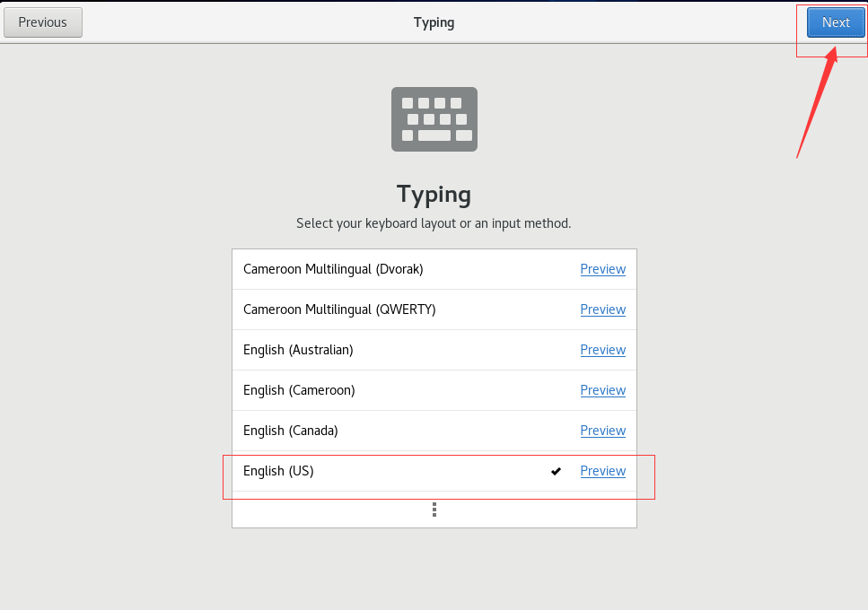Click the Next button

pyautogui.click(x=836, y=22)
